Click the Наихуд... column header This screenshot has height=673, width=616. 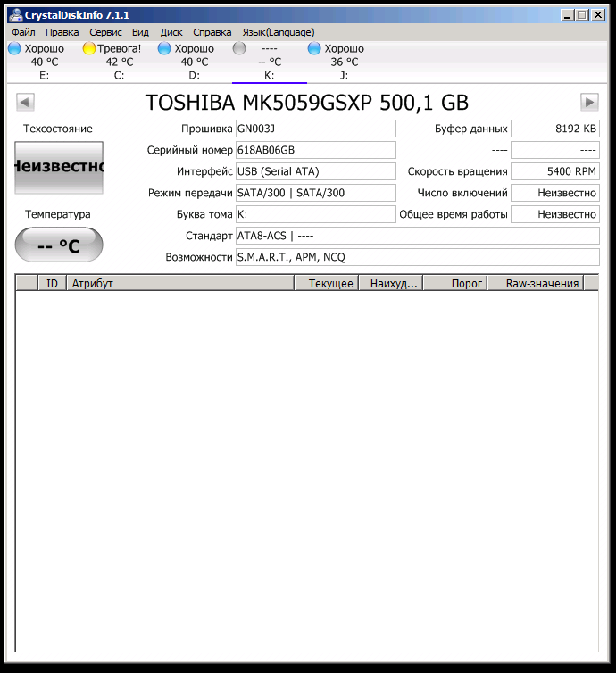click(x=391, y=283)
